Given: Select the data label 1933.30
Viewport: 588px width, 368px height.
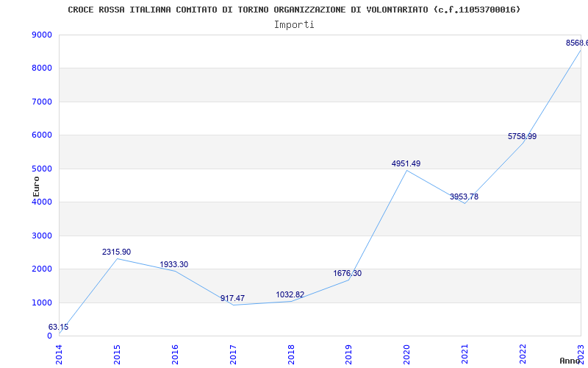Looking at the screenshot, I should (x=174, y=264).
